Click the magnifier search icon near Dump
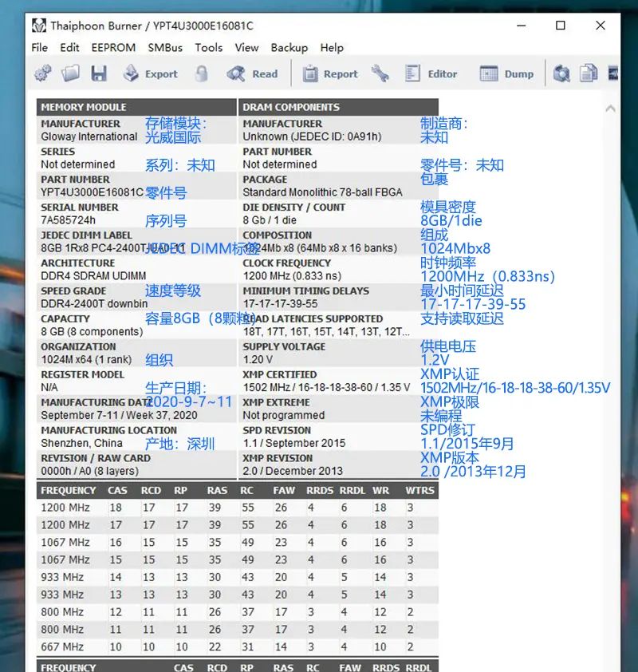Viewport: 638px width, 672px height. 562,73
